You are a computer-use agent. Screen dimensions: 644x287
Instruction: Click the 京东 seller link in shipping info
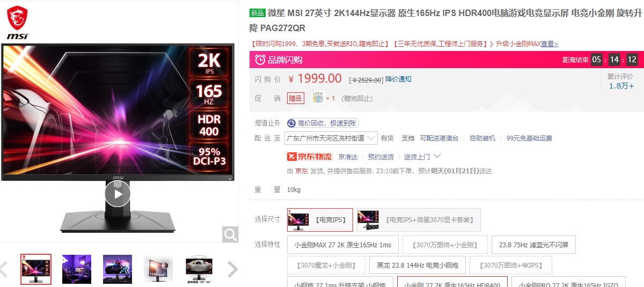(302, 171)
